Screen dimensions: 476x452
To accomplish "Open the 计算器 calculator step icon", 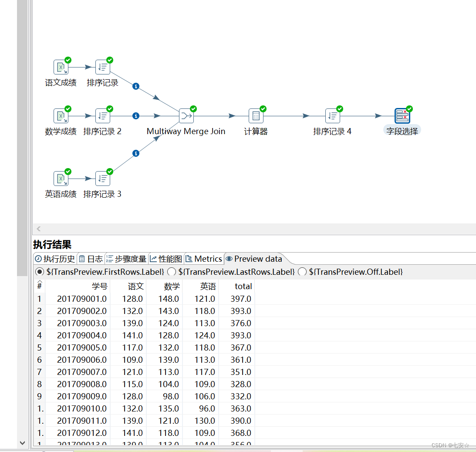I will click(256, 115).
